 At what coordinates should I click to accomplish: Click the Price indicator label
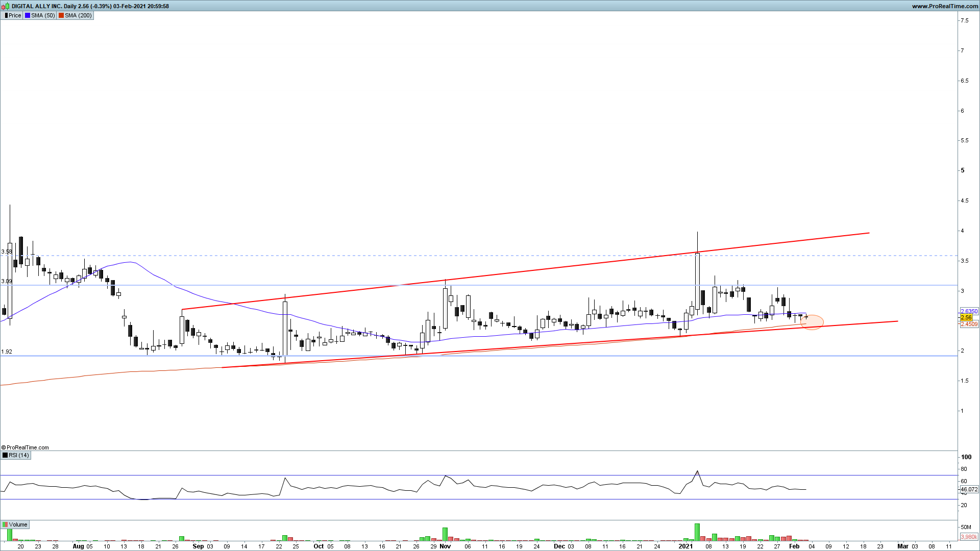point(14,15)
